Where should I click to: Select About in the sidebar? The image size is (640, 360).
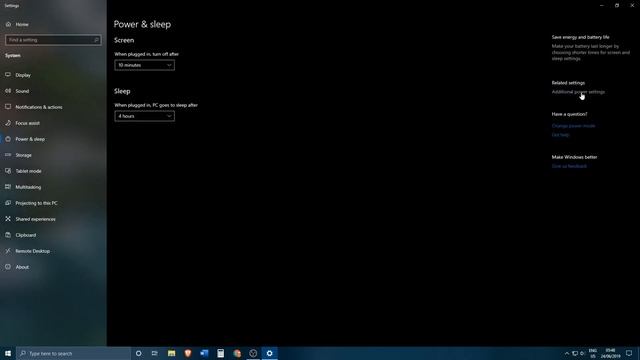pos(22,267)
